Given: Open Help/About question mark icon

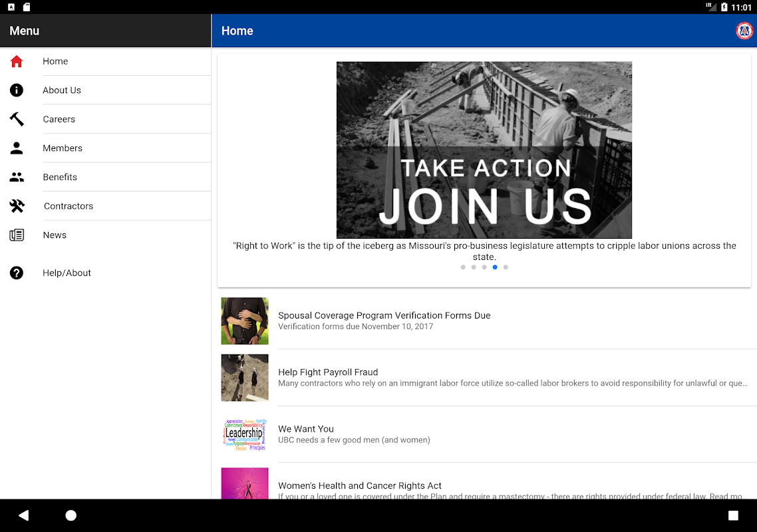Looking at the screenshot, I should (17, 273).
